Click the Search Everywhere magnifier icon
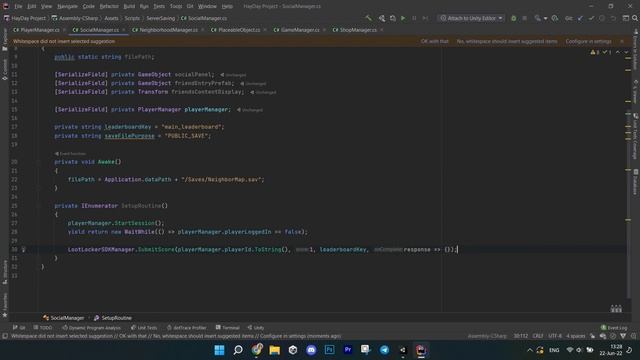640x360 pixels. (635, 18)
